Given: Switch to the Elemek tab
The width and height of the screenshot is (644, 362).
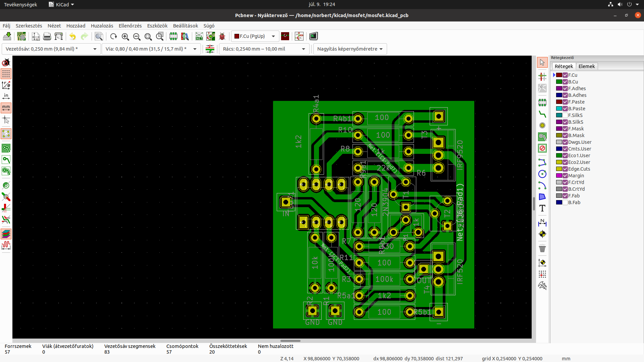Looking at the screenshot, I should (x=586, y=66).
